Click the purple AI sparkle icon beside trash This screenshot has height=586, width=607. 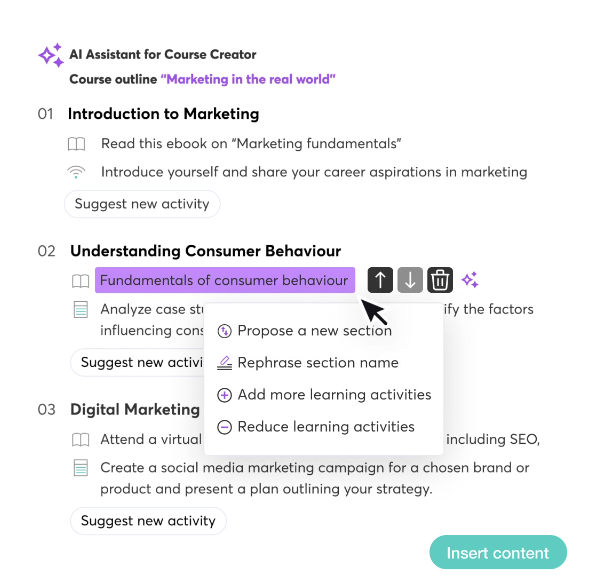point(470,280)
